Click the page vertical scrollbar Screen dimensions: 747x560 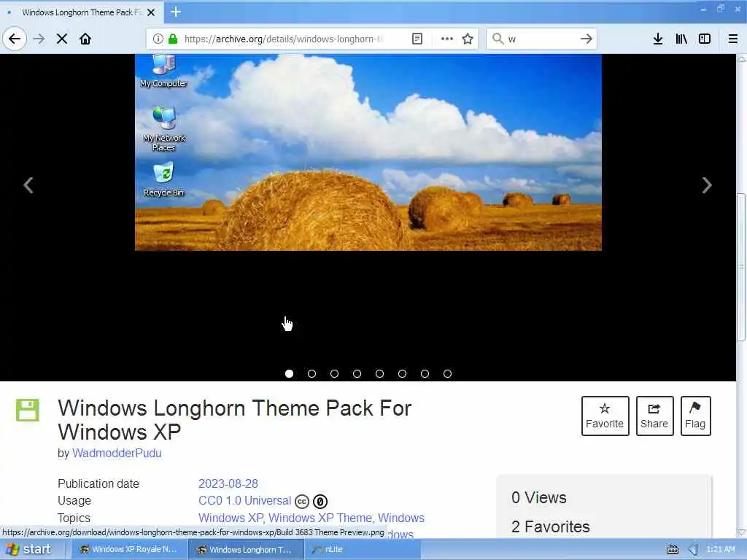[741, 267]
